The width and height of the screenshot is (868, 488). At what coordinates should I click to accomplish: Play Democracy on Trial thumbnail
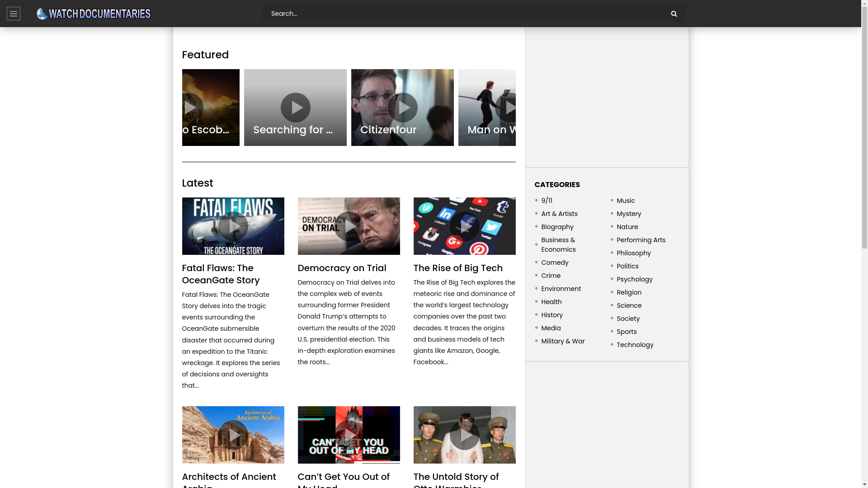[349, 226]
